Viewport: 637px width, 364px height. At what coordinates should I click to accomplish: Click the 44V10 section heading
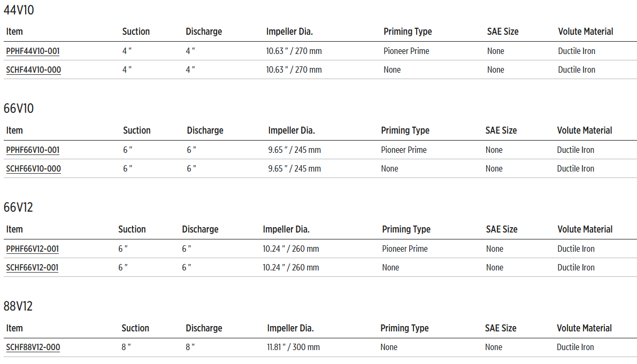click(x=19, y=10)
